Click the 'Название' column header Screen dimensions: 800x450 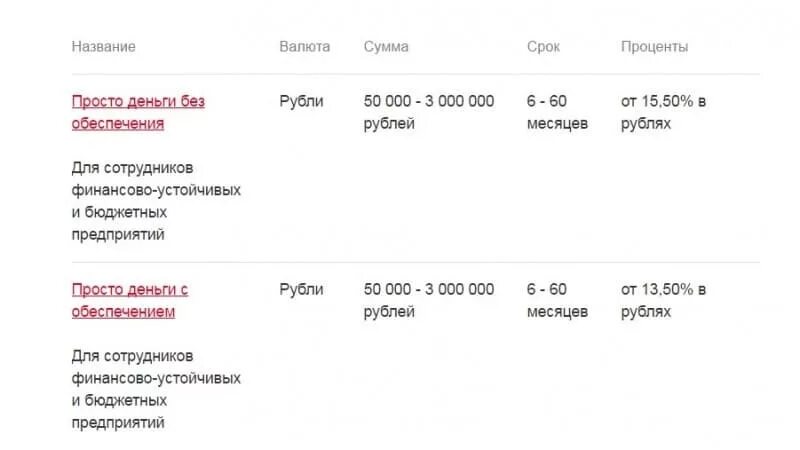[104, 46]
